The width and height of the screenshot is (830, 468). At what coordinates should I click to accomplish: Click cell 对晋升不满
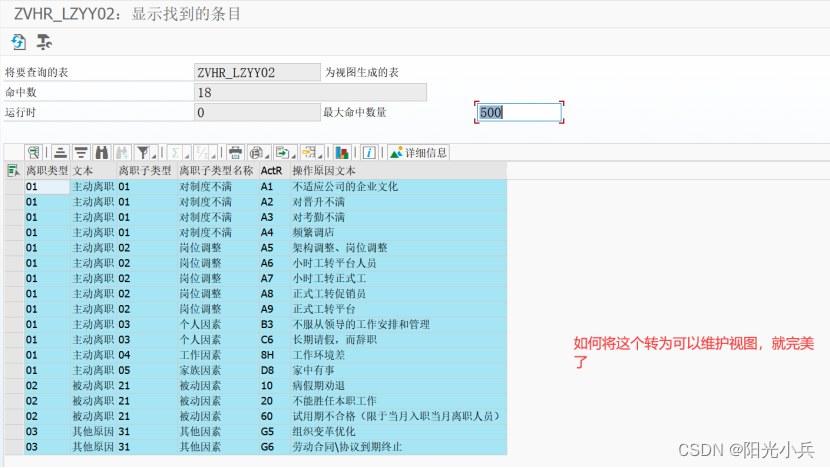pos(398,202)
